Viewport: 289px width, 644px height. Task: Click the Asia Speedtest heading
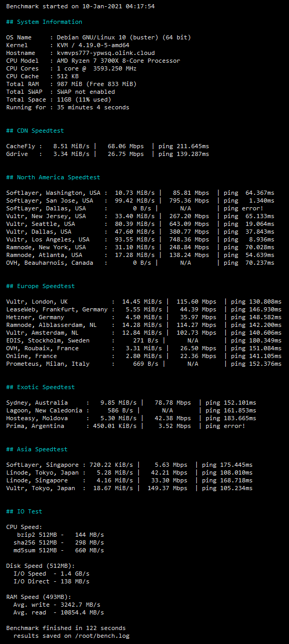[x=37, y=449]
